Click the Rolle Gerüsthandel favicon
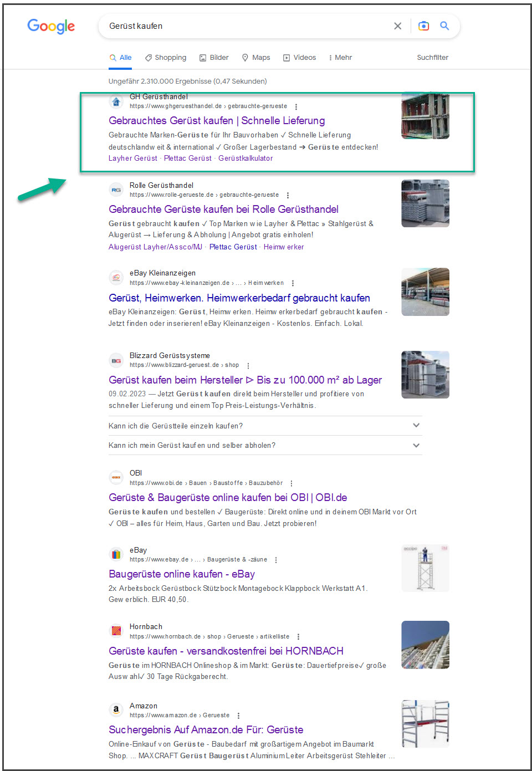The height and width of the screenshot is (771, 532). pyautogui.click(x=116, y=190)
